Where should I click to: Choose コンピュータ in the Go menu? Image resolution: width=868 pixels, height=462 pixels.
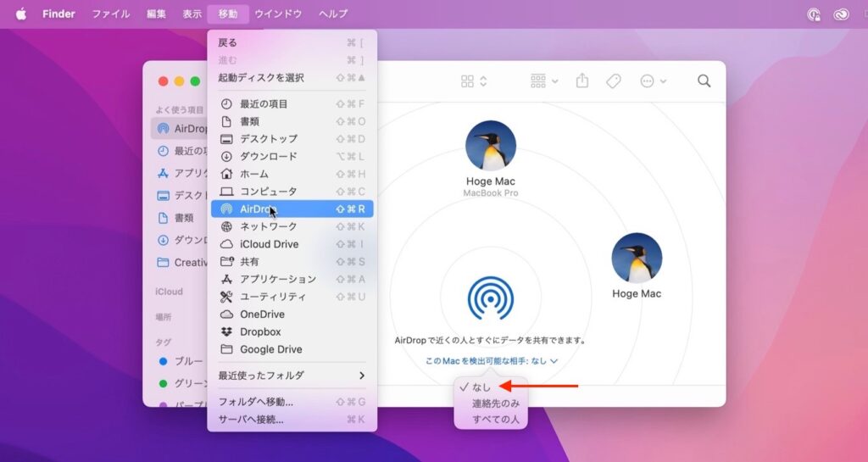(x=292, y=192)
